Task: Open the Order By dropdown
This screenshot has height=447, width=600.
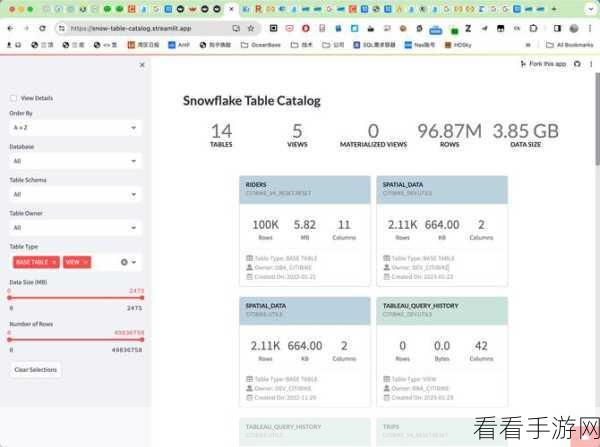Action: [x=75, y=127]
